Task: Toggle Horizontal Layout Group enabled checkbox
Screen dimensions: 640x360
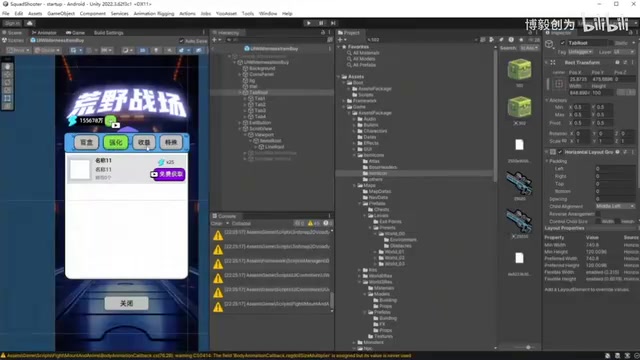Action: (560, 152)
